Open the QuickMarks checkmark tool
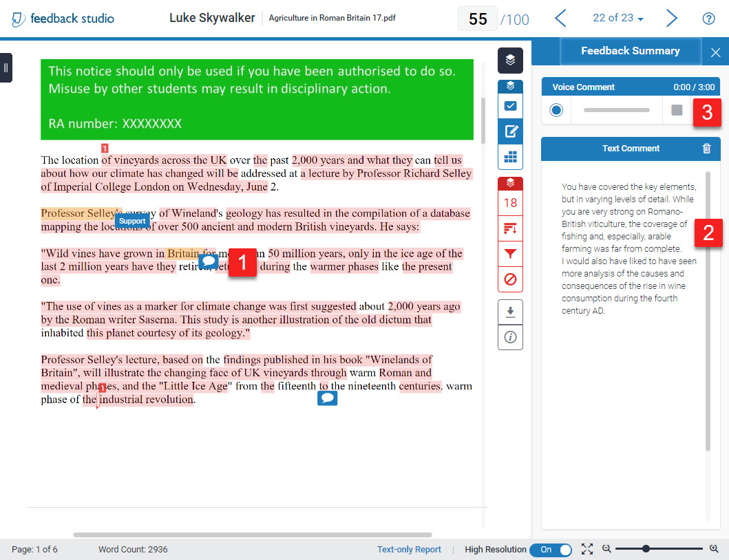 tap(510, 107)
